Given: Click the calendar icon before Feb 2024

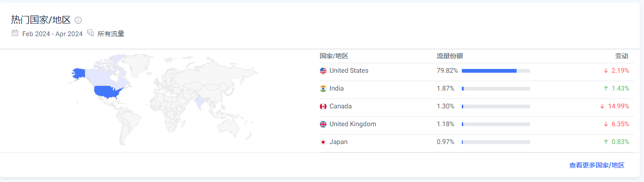Looking at the screenshot, I should pos(15,33).
